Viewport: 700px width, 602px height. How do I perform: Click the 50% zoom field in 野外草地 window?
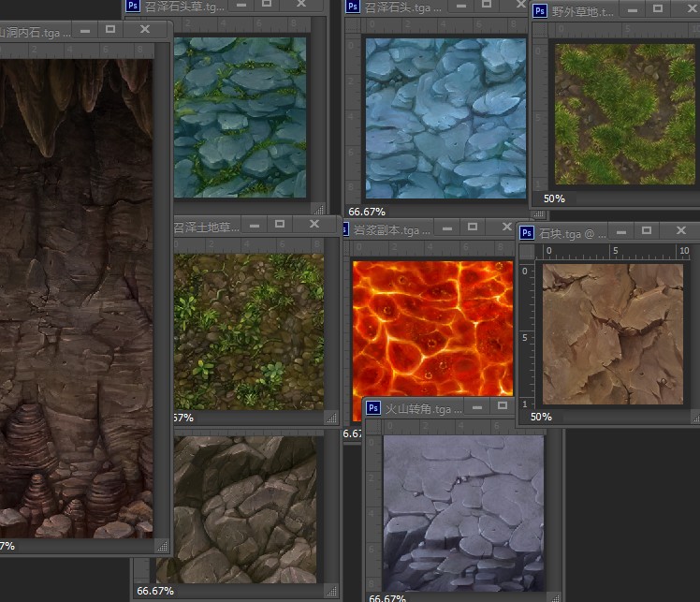(554, 198)
